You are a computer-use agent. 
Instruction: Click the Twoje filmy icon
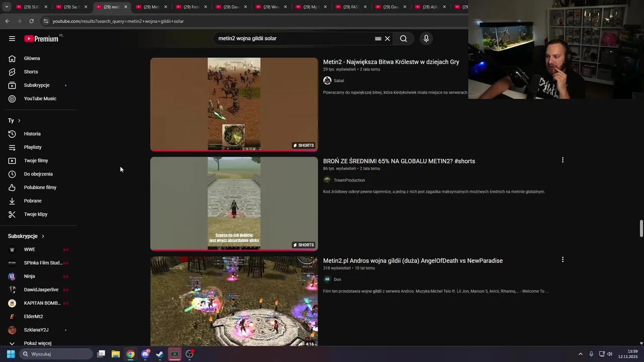coord(12,161)
